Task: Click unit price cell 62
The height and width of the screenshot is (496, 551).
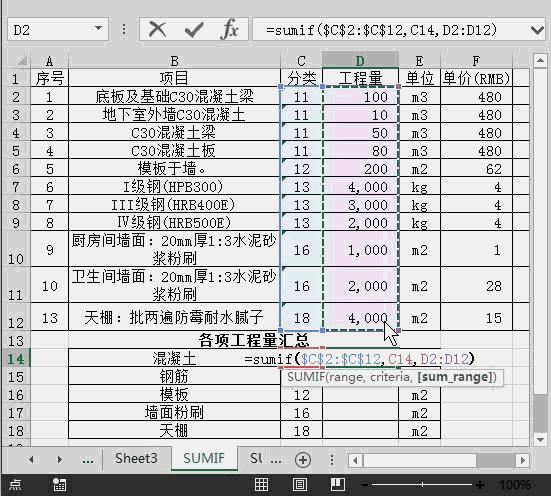Action: coord(476,168)
